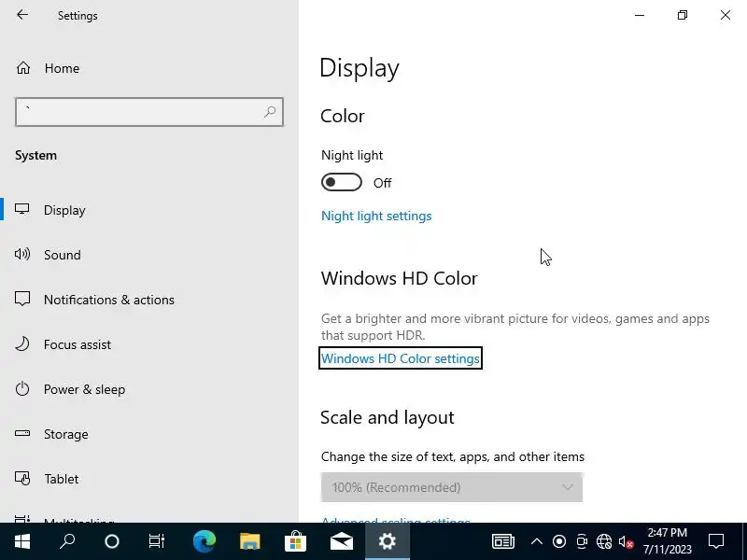Open the Windows Start button
The height and width of the screenshot is (560, 747).
click(x=21, y=541)
